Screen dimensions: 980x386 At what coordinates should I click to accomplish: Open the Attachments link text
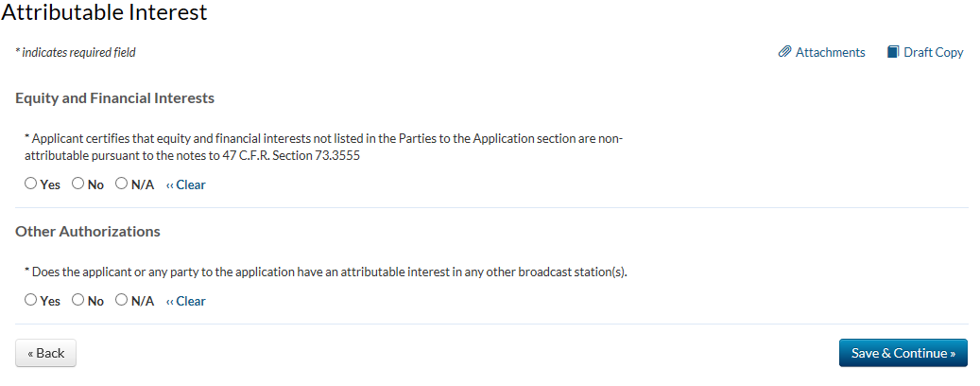[830, 53]
